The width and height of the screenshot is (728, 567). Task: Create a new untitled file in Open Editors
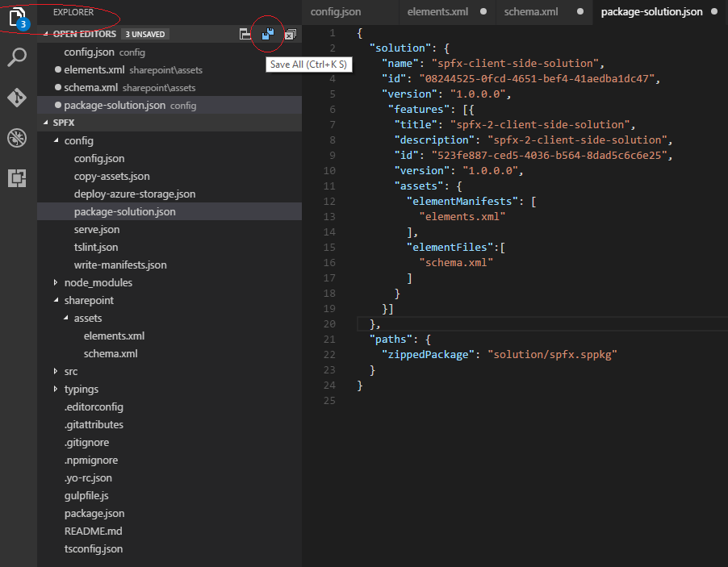click(x=245, y=34)
